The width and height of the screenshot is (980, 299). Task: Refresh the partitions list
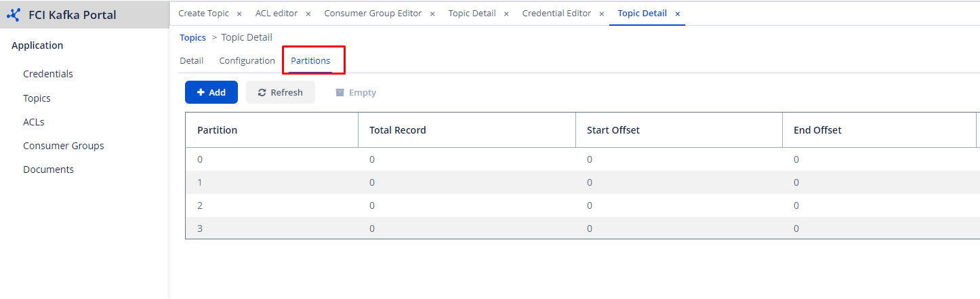click(281, 92)
